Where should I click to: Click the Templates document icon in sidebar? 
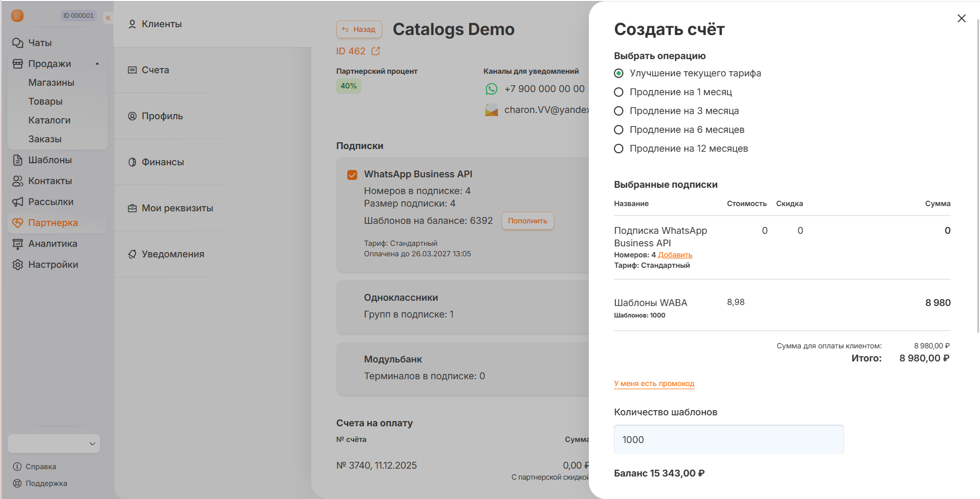coord(18,160)
